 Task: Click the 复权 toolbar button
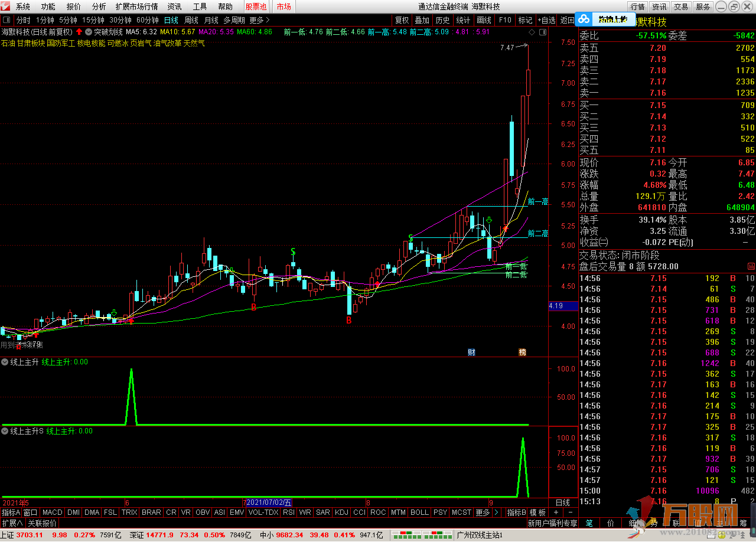(x=402, y=20)
